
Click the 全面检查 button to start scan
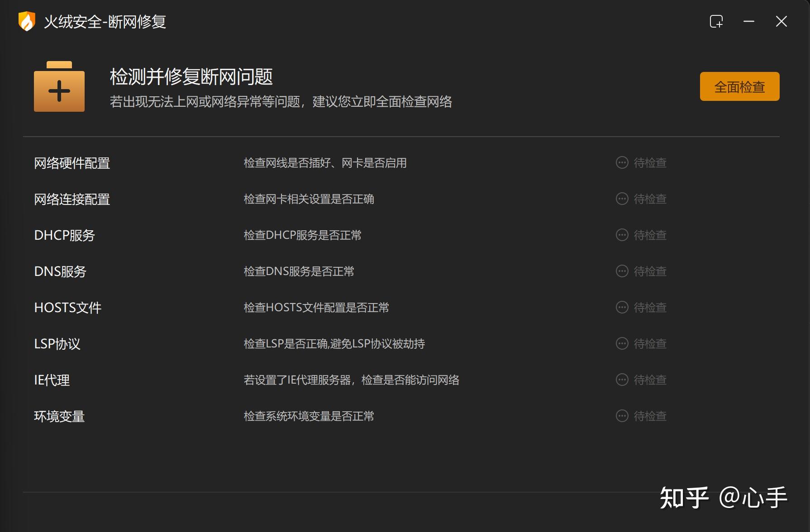[739, 86]
